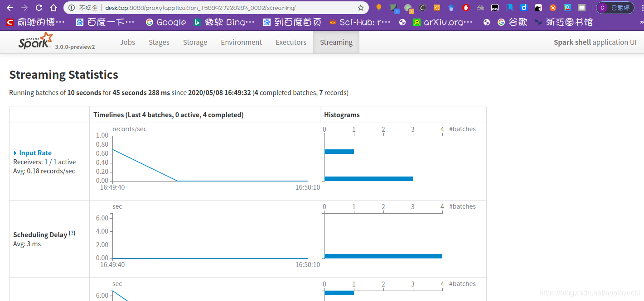This screenshot has width=644, height=301.
Task: Bookmark this page via the star icon
Action: coord(361,8)
